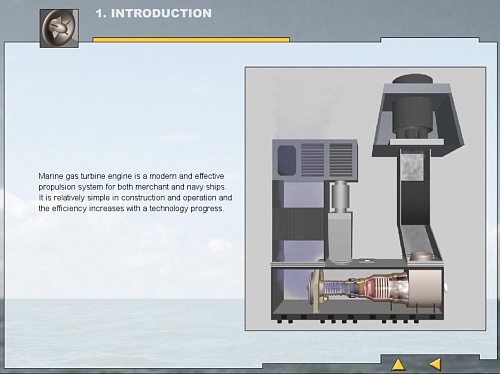Click the air intake louver grille

click(x=327, y=160)
